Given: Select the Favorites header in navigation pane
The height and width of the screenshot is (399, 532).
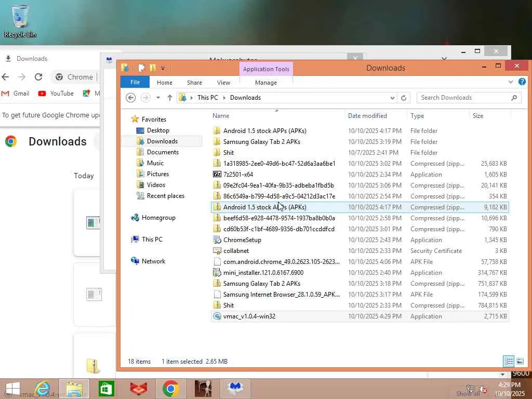Looking at the screenshot, I should 154,119.
